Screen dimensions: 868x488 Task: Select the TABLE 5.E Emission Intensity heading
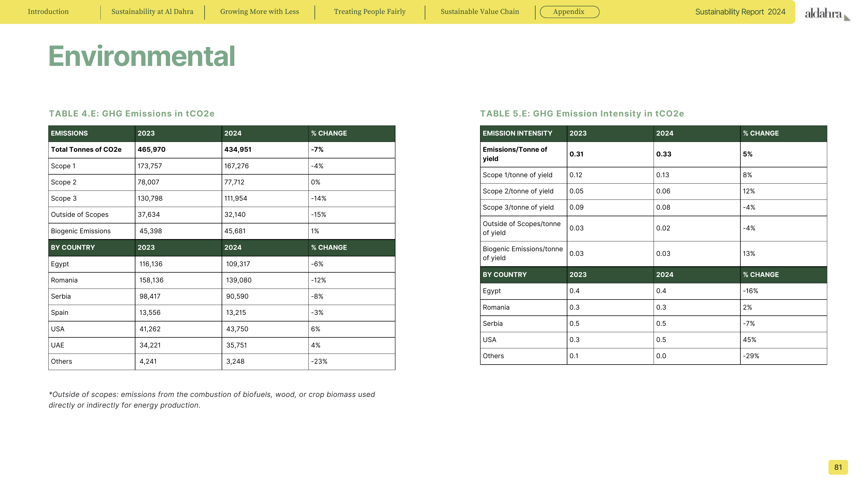(582, 114)
